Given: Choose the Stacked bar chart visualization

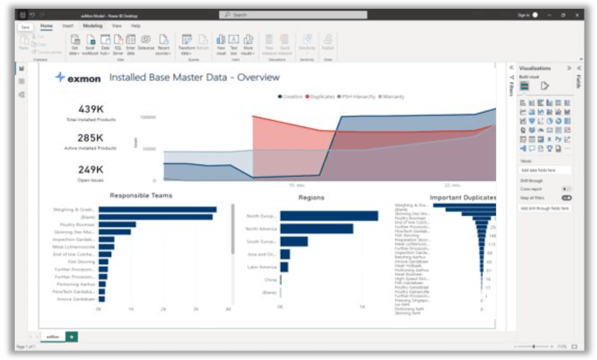Looking at the screenshot, I should [523, 103].
